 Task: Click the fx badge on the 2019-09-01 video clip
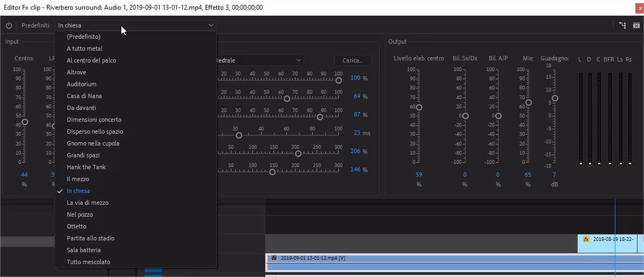pos(274,258)
